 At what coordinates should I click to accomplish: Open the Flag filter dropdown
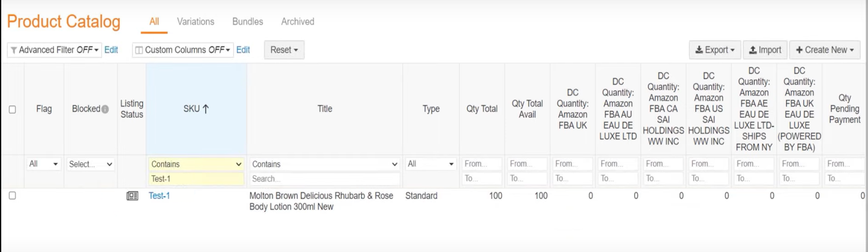pyautogui.click(x=43, y=164)
